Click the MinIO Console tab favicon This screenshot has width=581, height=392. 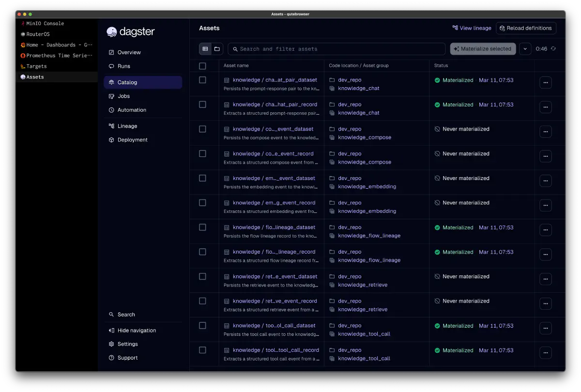(x=23, y=23)
